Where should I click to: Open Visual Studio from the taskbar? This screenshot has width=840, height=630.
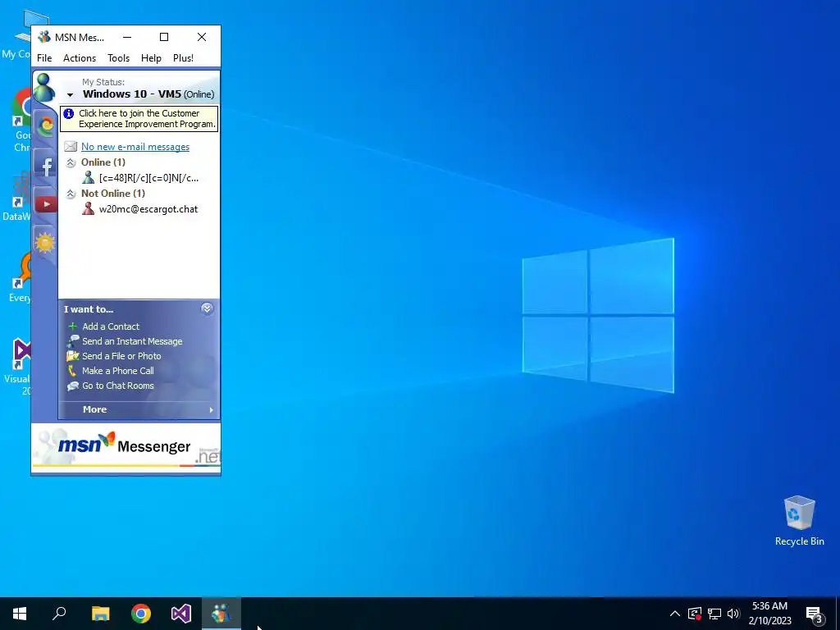[x=181, y=614]
